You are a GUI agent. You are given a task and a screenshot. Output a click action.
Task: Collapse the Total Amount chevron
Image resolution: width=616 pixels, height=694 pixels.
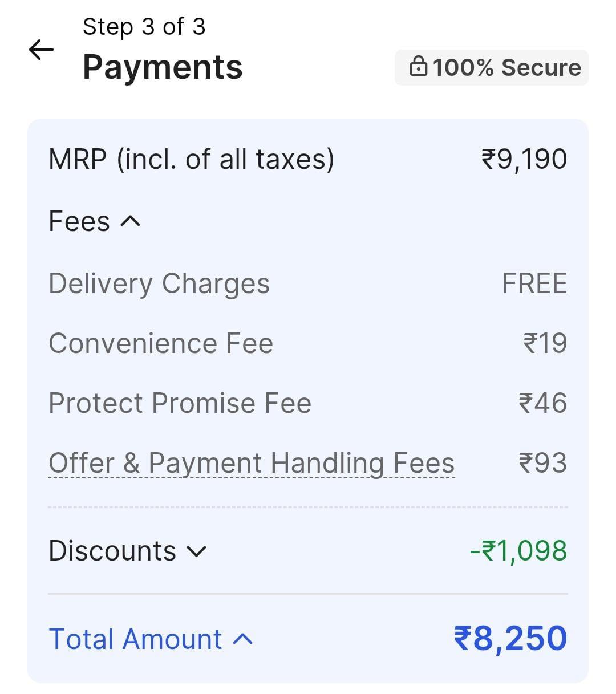243,639
